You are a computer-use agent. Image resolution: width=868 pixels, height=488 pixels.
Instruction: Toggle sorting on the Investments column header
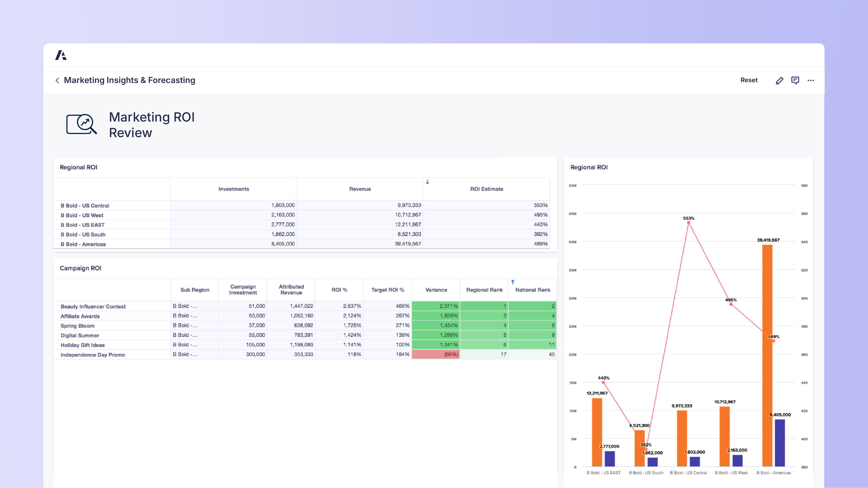tap(234, 189)
